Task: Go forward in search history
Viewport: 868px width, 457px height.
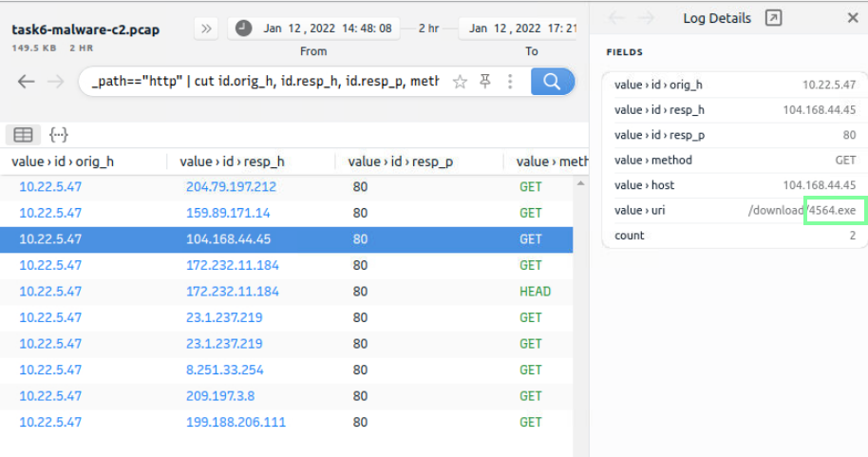Action: pyautogui.click(x=56, y=82)
